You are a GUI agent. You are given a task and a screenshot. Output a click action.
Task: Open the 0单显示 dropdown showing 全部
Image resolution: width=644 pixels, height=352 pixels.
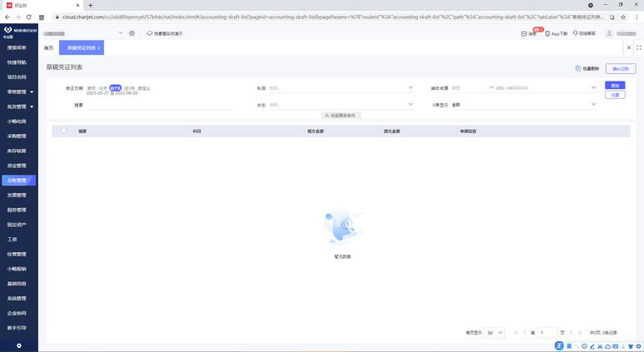(x=523, y=105)
